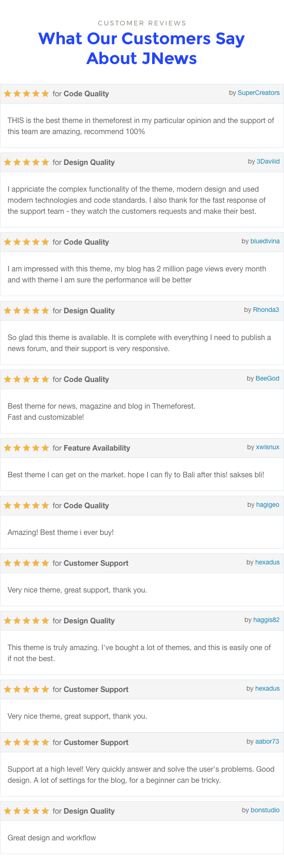284x868 pixels.
Task: Click the "Great design and workflow" review text
Action: [52, 838]
